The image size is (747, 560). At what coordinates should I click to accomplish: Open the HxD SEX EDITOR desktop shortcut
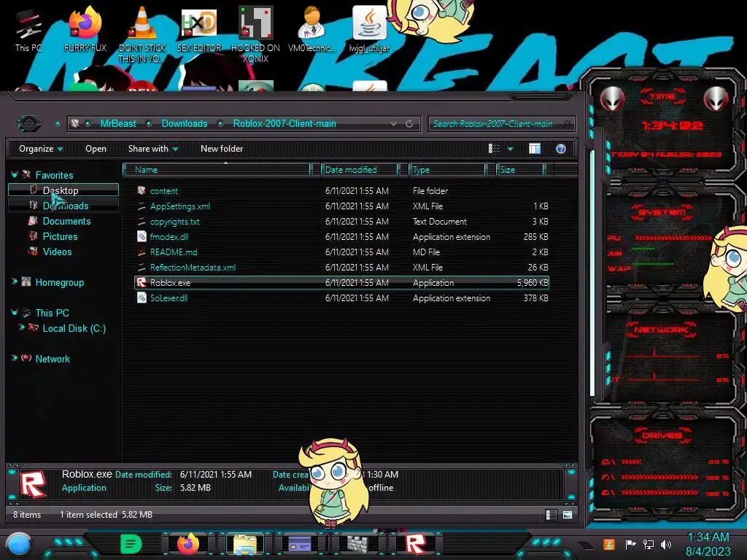[x=198, y=29]
